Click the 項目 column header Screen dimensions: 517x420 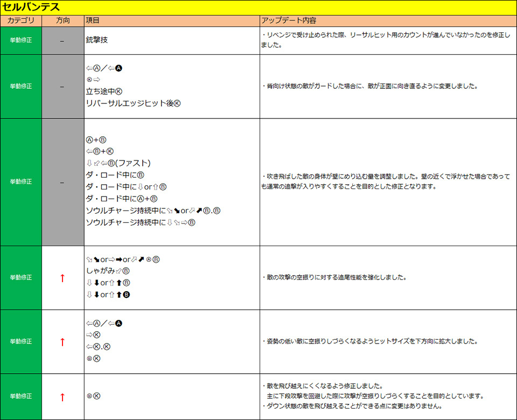pos(93,20)
